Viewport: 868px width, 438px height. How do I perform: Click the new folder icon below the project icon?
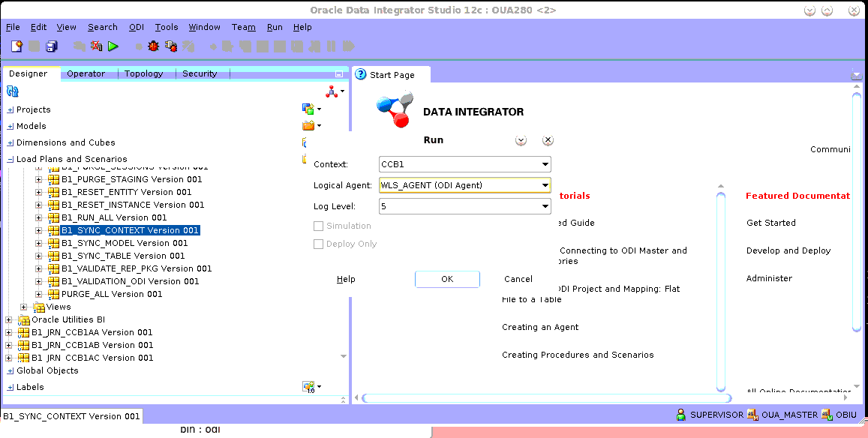click(x=309, y=124)
